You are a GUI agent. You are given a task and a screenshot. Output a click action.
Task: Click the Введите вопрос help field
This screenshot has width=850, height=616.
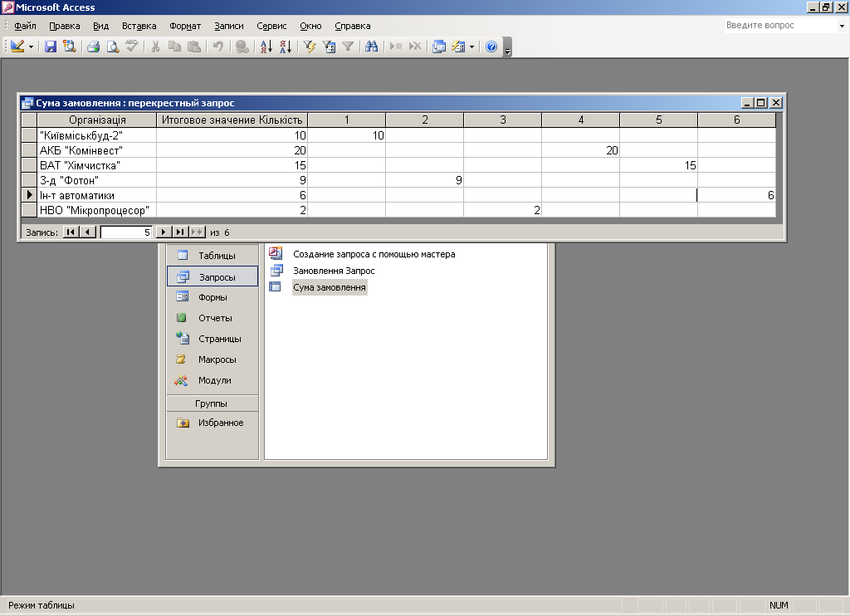780,26
